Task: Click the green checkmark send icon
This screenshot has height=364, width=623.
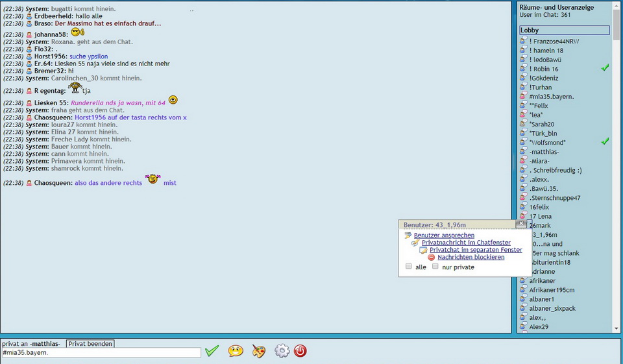Action: coord(212,351)
